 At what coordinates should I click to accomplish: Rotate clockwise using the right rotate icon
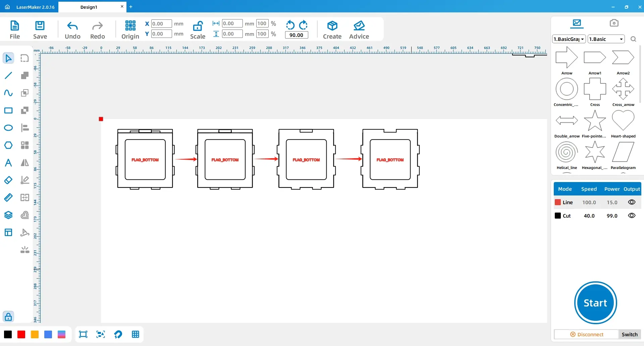click(303, 25)
